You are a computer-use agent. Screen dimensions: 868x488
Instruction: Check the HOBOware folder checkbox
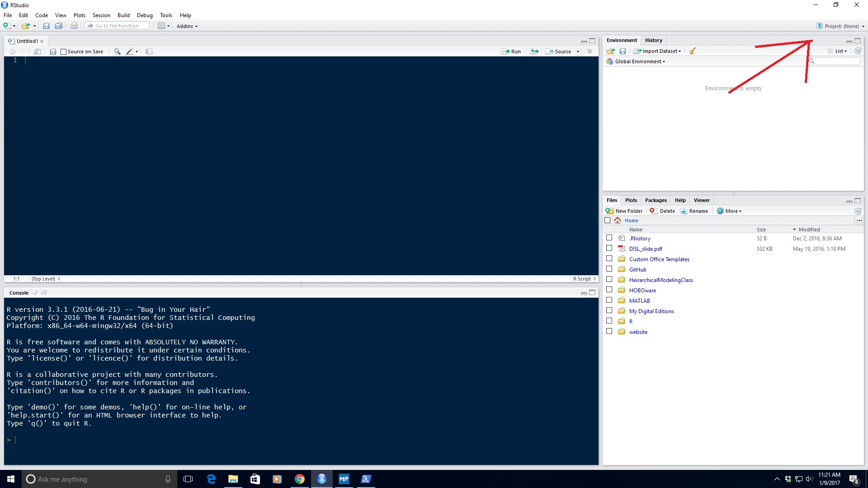609,290
